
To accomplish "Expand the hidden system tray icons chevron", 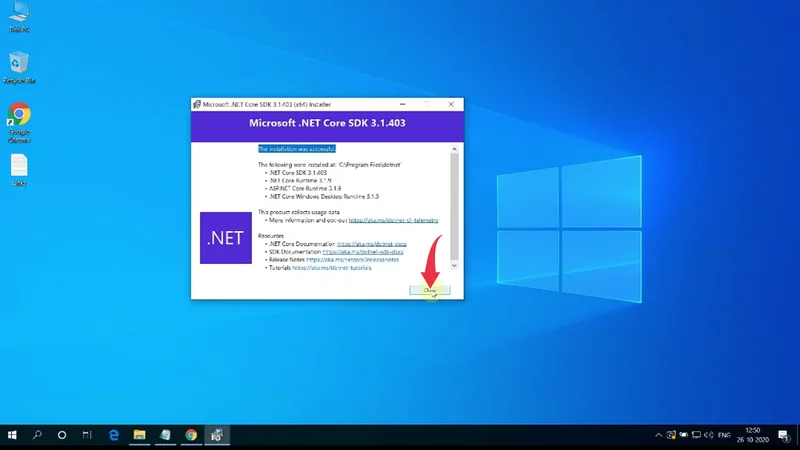I will [659, 436].
